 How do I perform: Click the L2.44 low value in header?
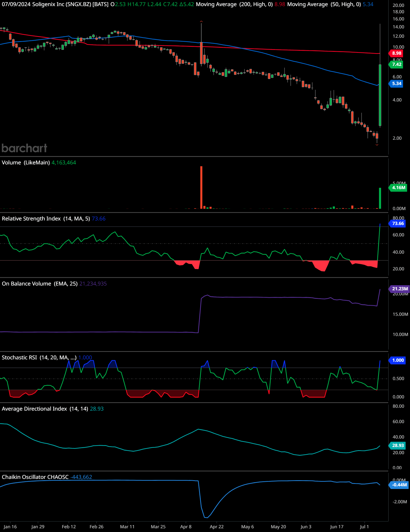pos(154,5)
